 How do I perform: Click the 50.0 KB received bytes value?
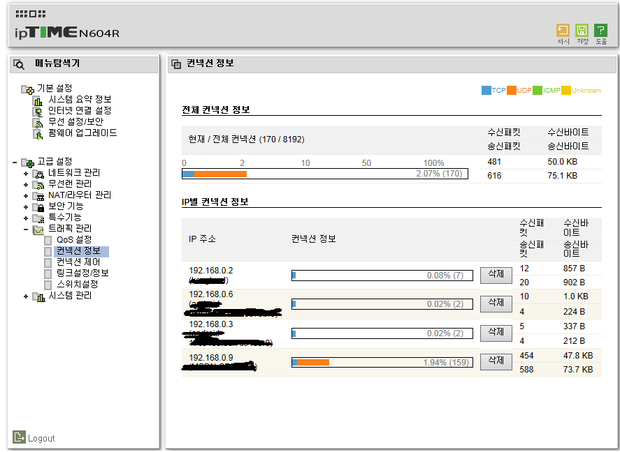click(562, 162)
